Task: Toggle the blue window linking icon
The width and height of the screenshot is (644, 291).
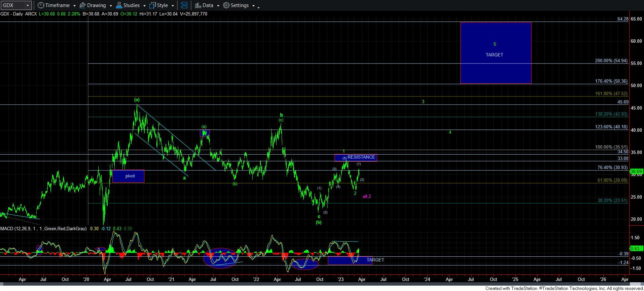Action: (x=184, y=5)
